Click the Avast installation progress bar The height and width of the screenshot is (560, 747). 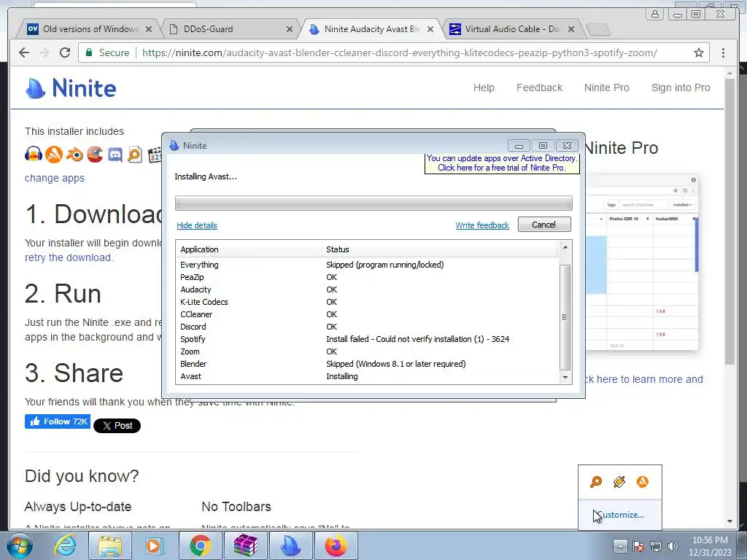(373, 203)
